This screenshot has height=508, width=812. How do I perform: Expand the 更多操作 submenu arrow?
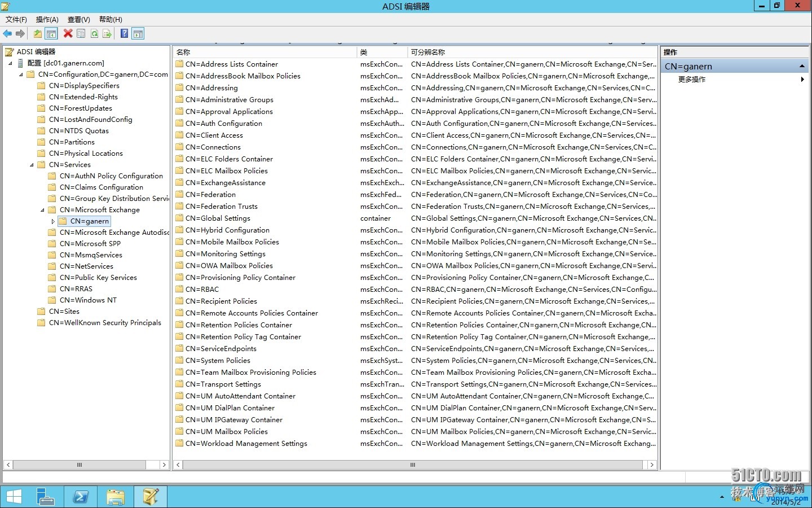click(802, 80)
